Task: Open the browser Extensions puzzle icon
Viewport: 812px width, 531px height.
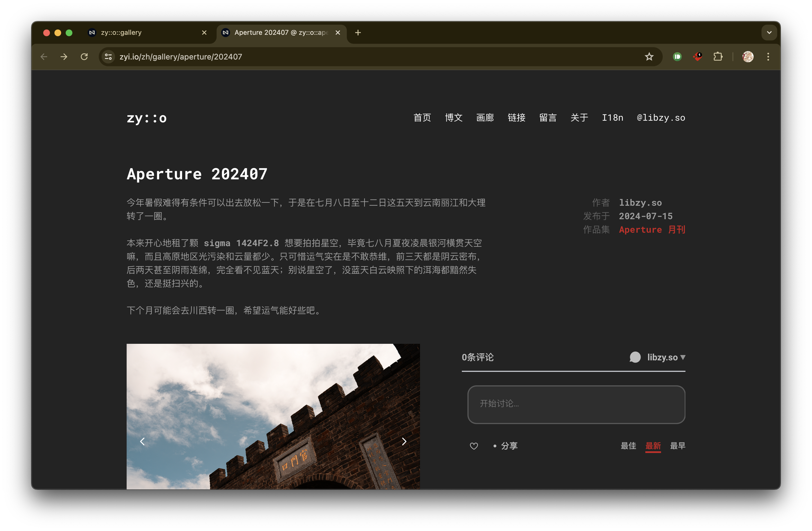Action: point(718,57)
